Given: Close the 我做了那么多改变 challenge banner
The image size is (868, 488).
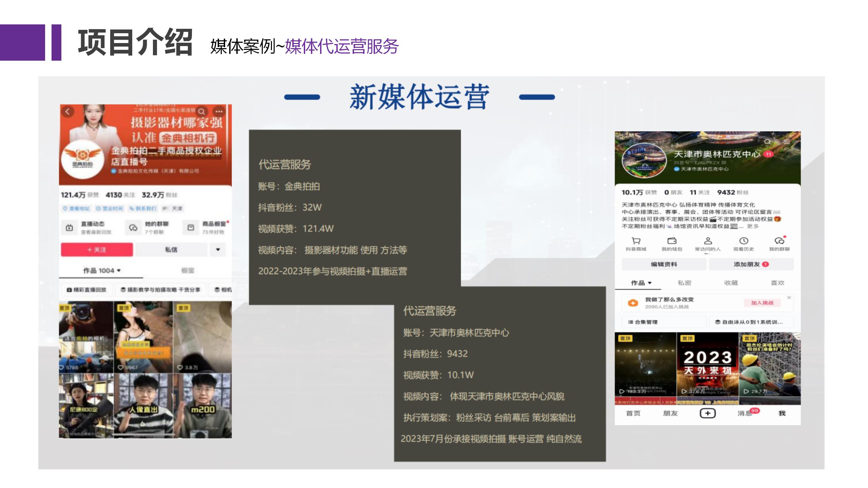Looking at the screenshot, I should pos(789,298).
